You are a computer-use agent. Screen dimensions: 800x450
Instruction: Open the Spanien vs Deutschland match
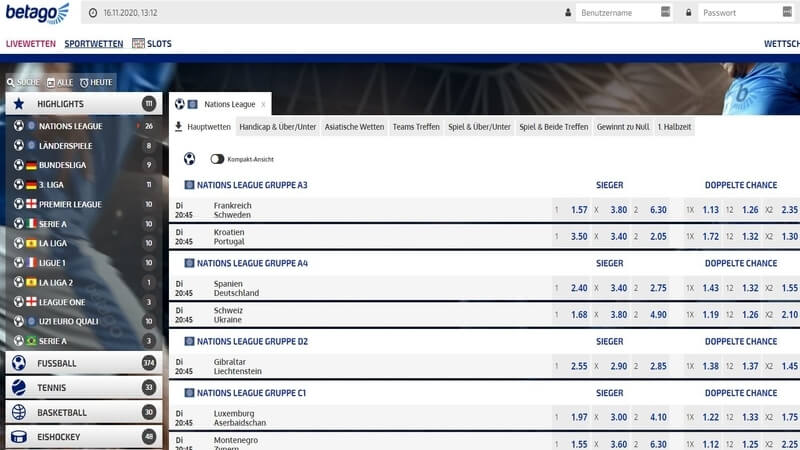coord(236,288)
